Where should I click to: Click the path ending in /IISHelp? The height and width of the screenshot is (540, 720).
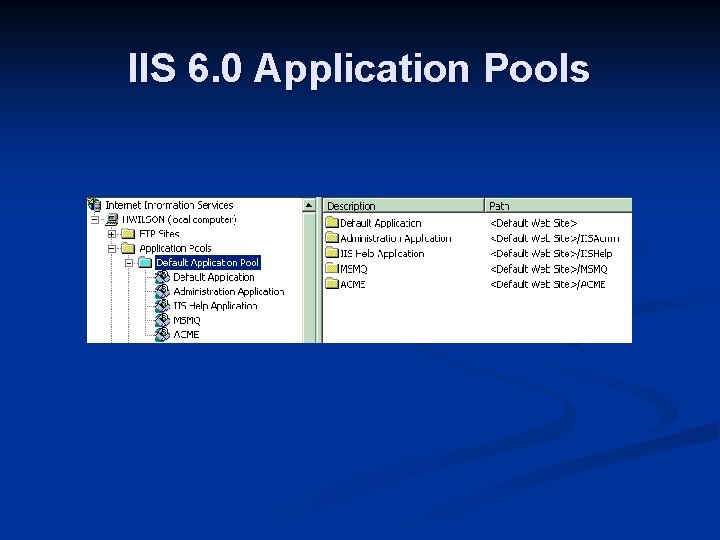pos(551,253)
